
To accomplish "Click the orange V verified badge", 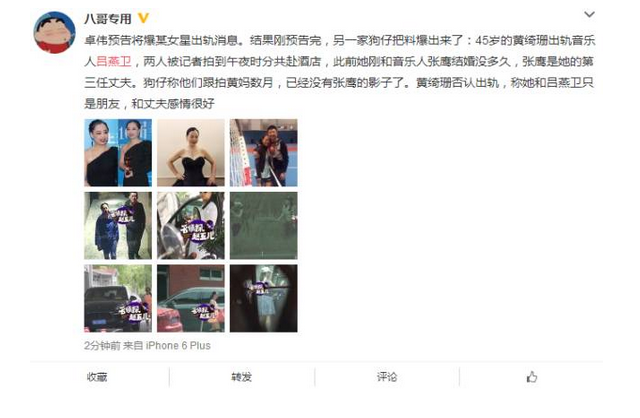I will [143, 18].
